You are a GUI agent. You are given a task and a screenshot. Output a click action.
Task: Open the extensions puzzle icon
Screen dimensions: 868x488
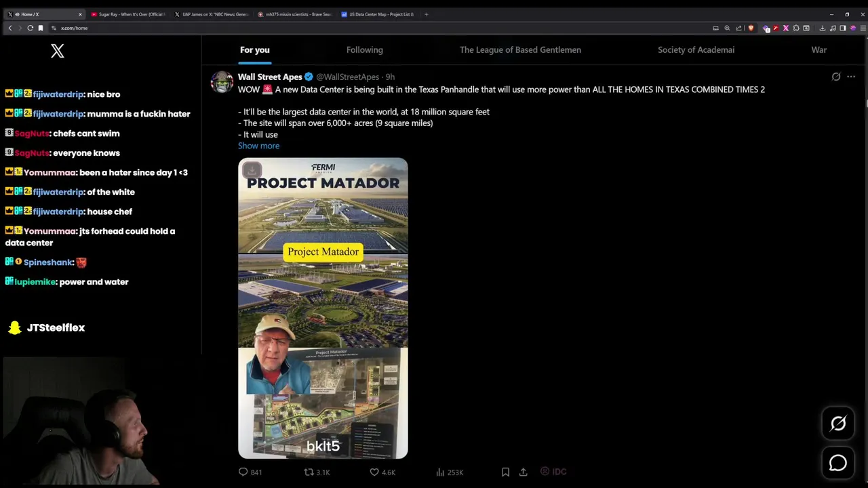[796, 28]
